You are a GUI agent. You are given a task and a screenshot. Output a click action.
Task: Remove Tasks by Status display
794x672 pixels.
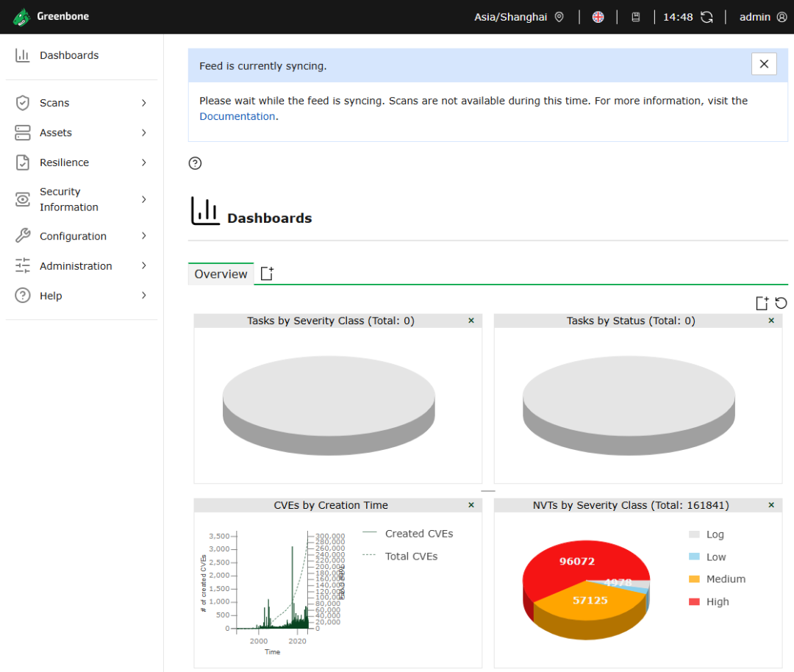771,321
